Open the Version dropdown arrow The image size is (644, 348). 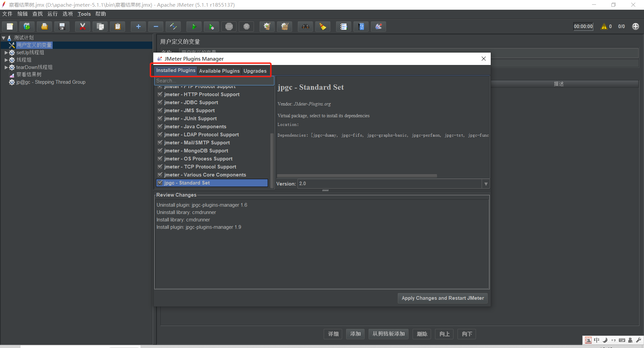[x=486, y=184]
